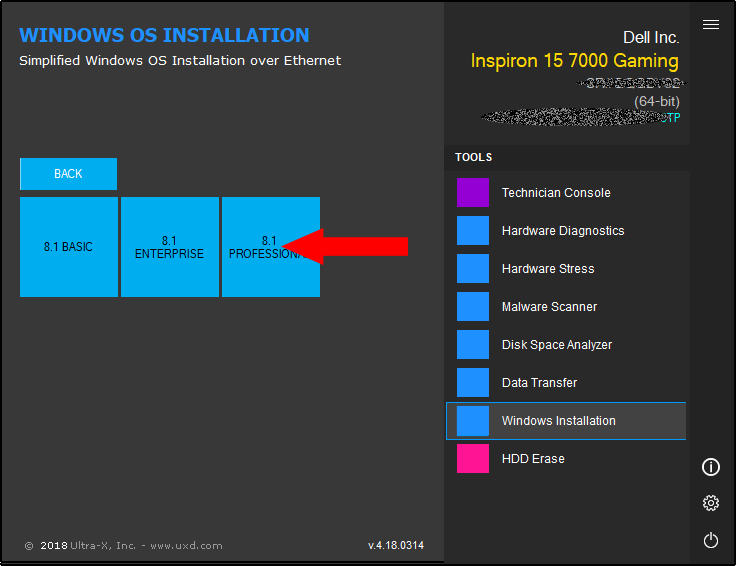
Task: Show the info panel via the info icon
Action: click(x=711, y=467)
